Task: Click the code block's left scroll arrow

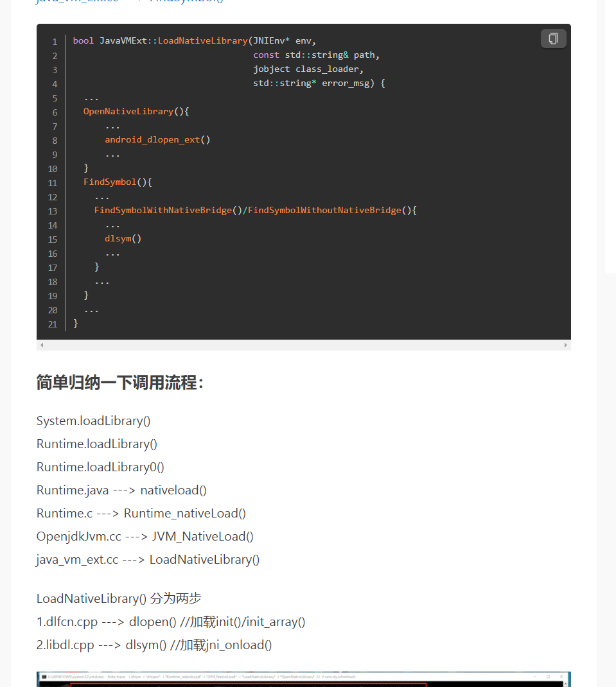Action: [42, 345]
